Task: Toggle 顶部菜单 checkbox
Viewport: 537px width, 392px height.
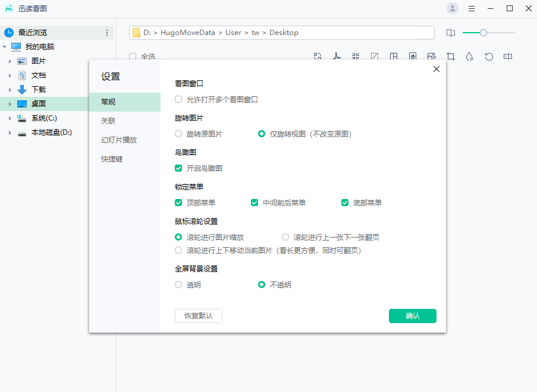Action: (x=178, y=203)
